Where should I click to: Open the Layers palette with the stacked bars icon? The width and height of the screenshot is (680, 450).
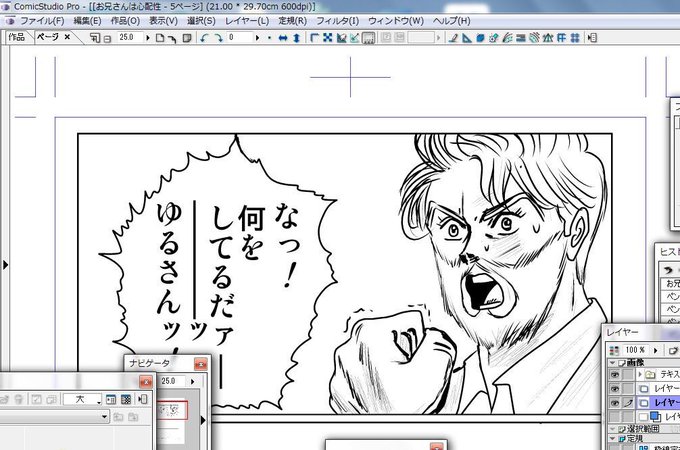click(521, 38)
